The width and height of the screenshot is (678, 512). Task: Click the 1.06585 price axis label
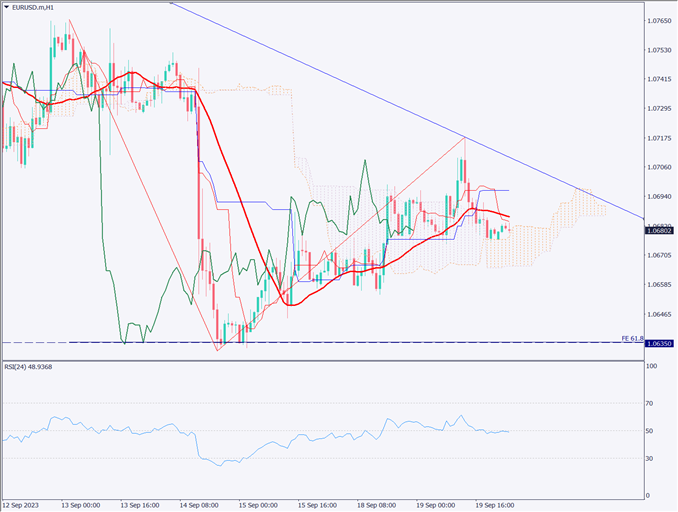coord(658,285)
